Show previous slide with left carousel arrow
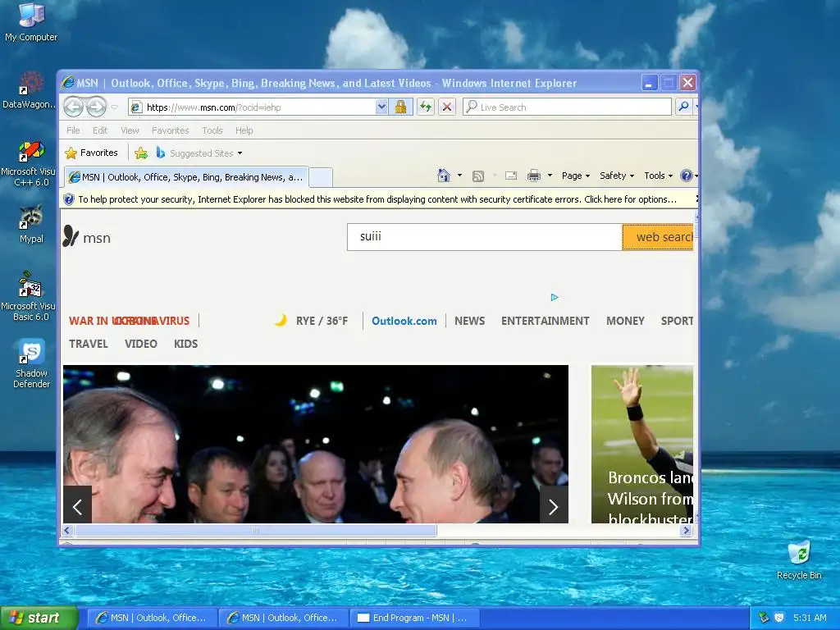The width and height of the screenshot is (840, 630). pyautogui.click(x=78, y=504)
